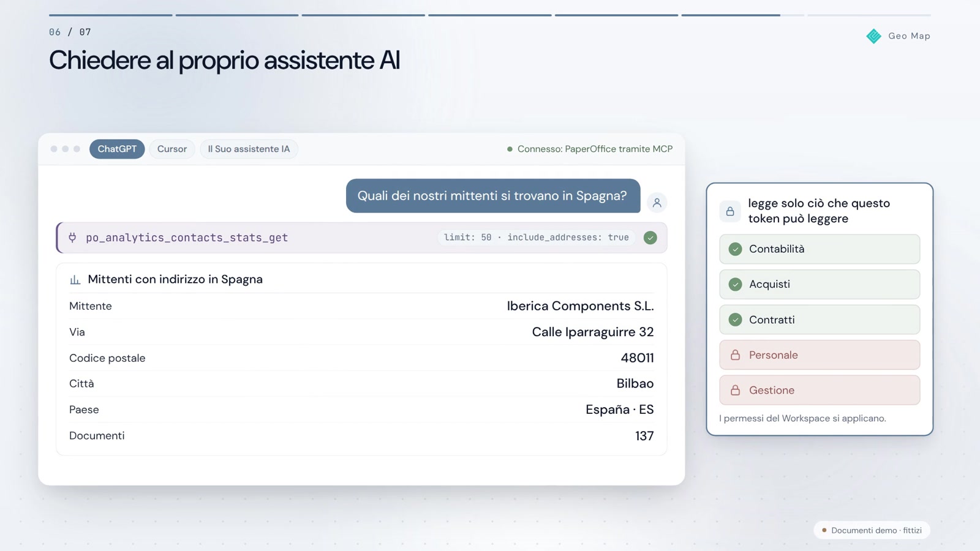Select the Contabilità permission row
This screenshot has width=980, height=551.
pos(820,249)
